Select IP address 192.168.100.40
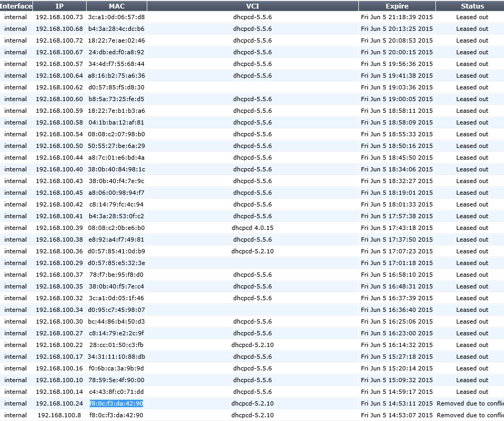Image resolution: width=504 pixels, height=421 pixels. coord(59,169)
